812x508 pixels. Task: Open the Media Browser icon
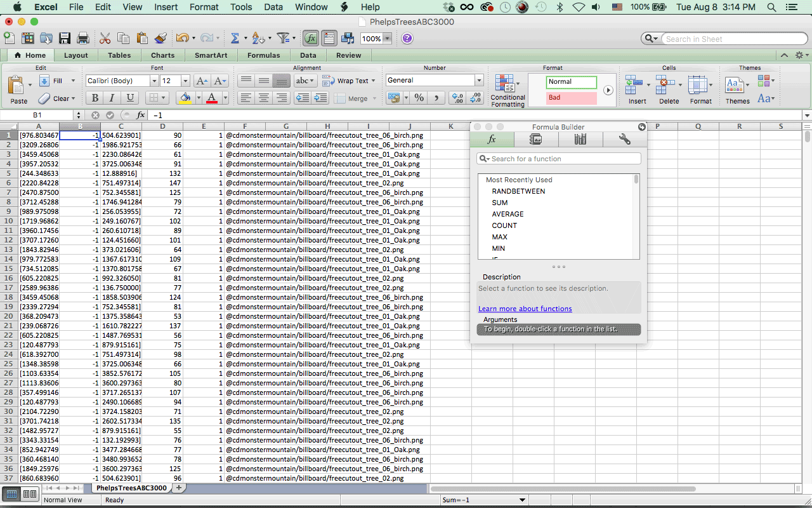coord(347,38)
